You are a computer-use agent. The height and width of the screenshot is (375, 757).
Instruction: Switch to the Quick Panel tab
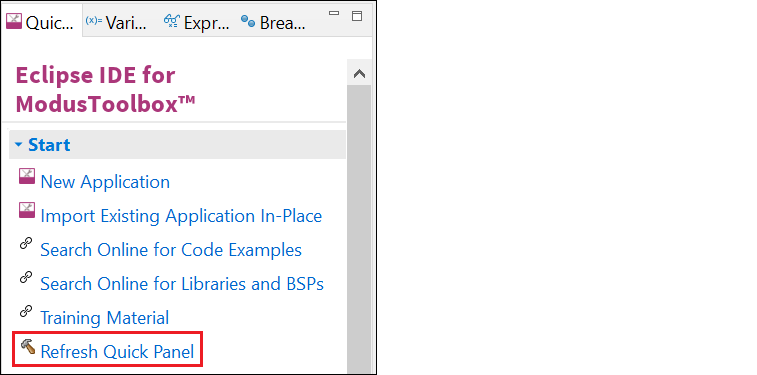pos(41,22)
